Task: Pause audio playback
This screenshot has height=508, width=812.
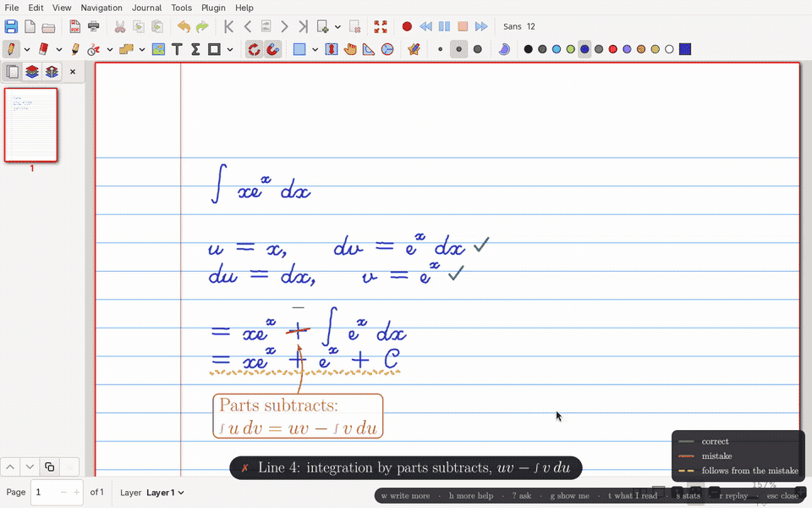Action: click(x=444, y=26)
